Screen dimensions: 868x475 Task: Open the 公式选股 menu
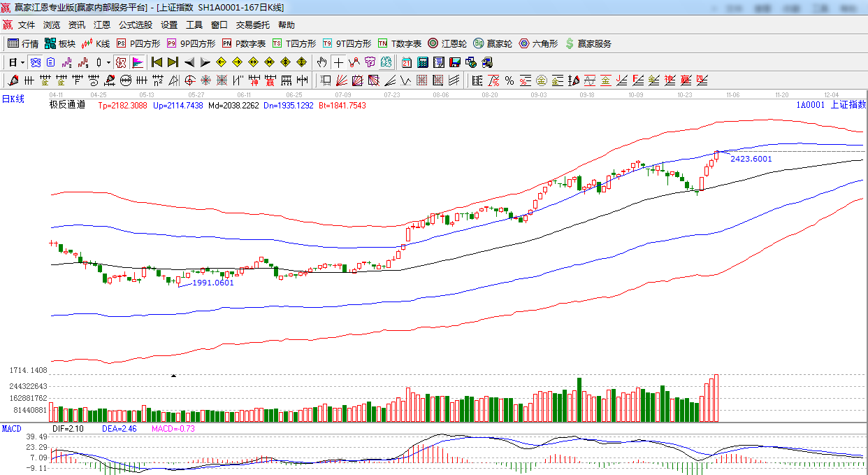pos(135,24)
